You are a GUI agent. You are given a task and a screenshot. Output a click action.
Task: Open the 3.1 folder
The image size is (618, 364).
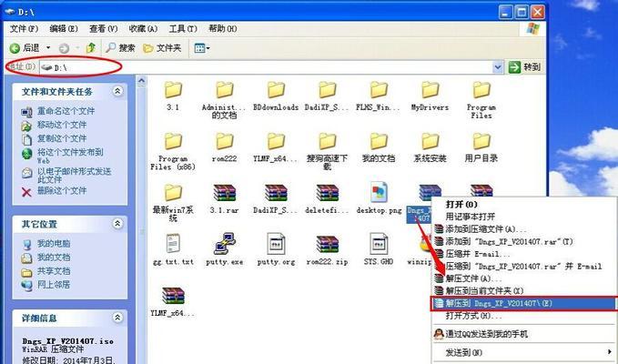tap(173, 96)
